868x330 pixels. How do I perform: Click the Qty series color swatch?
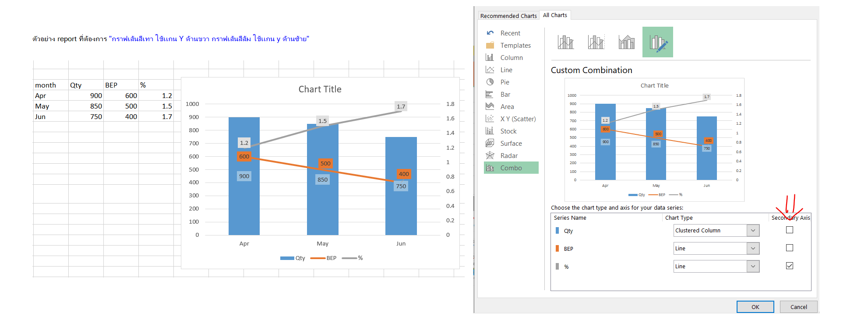point(557,230)
